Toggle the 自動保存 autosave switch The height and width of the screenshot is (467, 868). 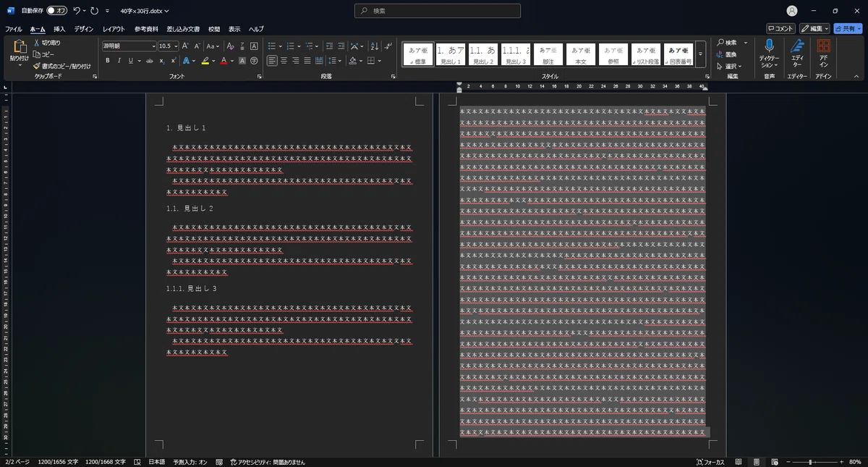(56, 11)
